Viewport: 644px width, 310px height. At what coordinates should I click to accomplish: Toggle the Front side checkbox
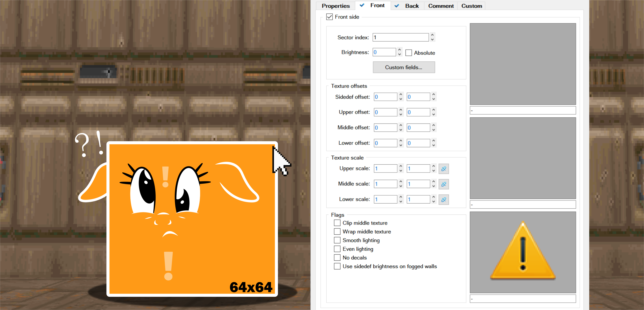coord(329,17)
